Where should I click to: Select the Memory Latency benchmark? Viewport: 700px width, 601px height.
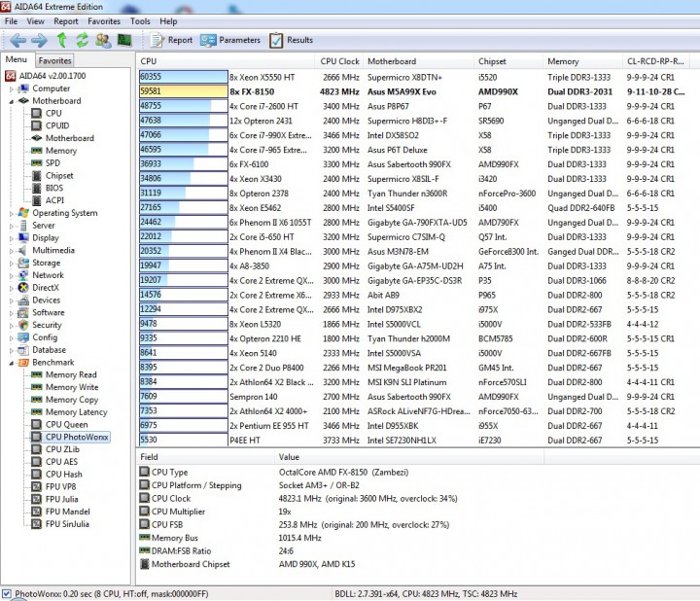point(77,412)
